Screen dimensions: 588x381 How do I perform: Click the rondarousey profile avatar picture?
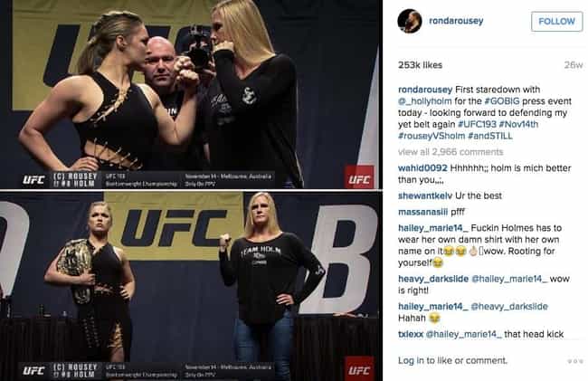point(410,21)
